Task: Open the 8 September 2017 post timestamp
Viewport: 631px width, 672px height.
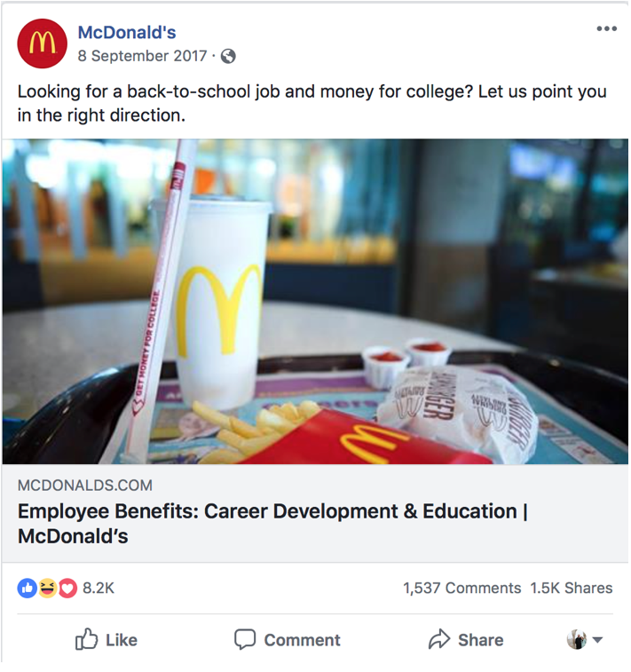Action: click(x=142, y=56)
